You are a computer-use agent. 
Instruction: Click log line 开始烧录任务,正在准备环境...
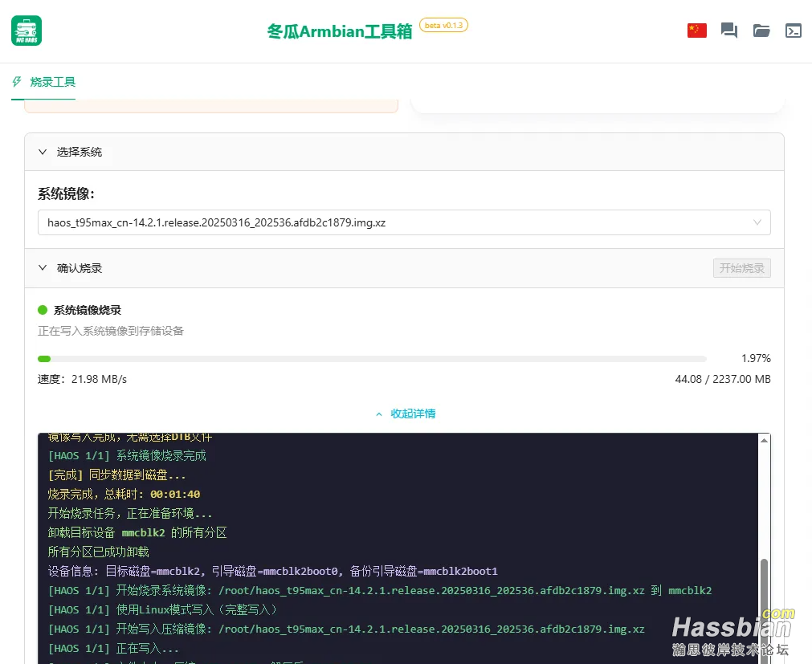[130, 513]
